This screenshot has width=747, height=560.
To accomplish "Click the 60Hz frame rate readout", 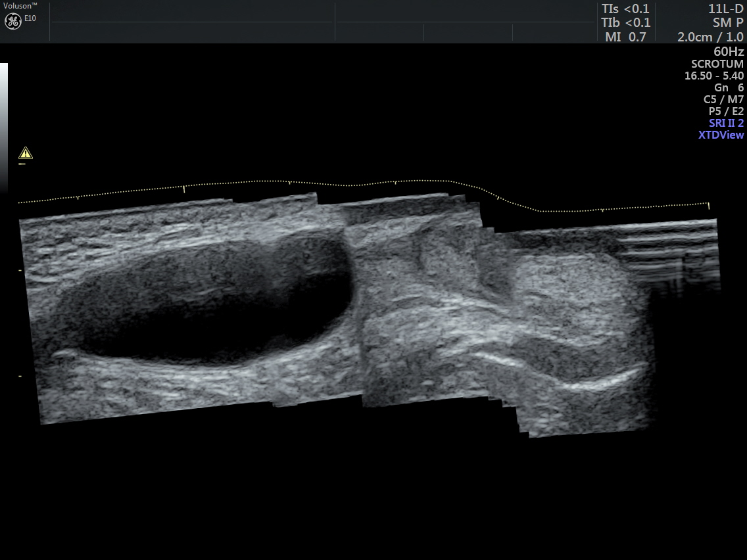I will click(x=729, y=51).
